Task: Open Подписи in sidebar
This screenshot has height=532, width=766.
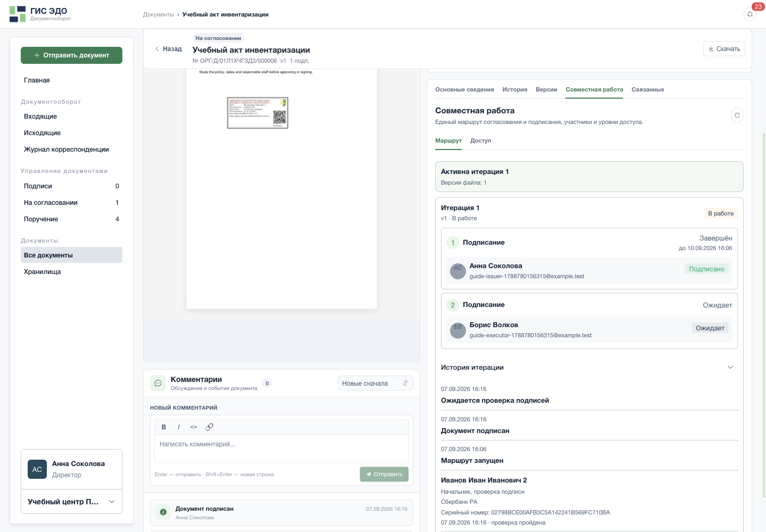Action: coord(71,186)
